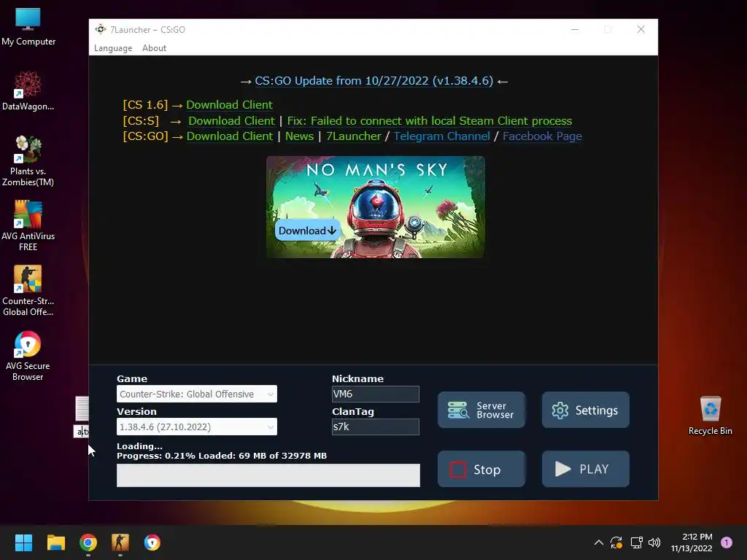The width and height of the screenshot is (747, 560).
Task: Open AVG Secure Browser desktop icon
Action: click(x=28, y=356)
